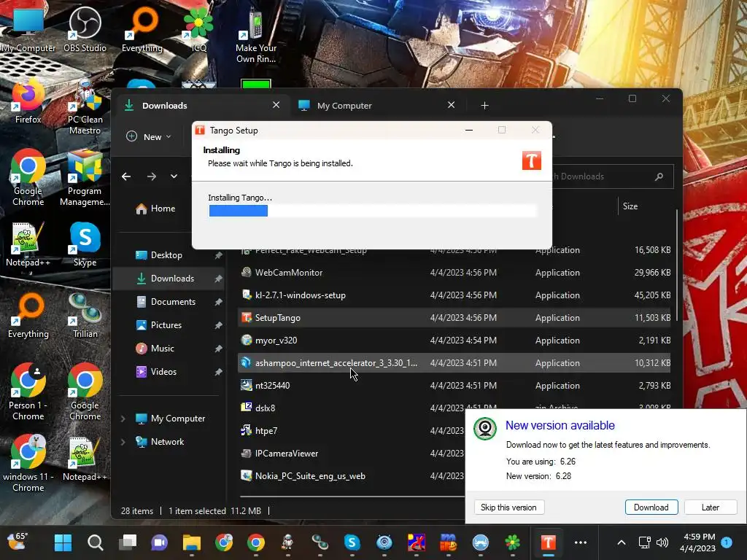Open My Computer desktop icon

(28, 29)
